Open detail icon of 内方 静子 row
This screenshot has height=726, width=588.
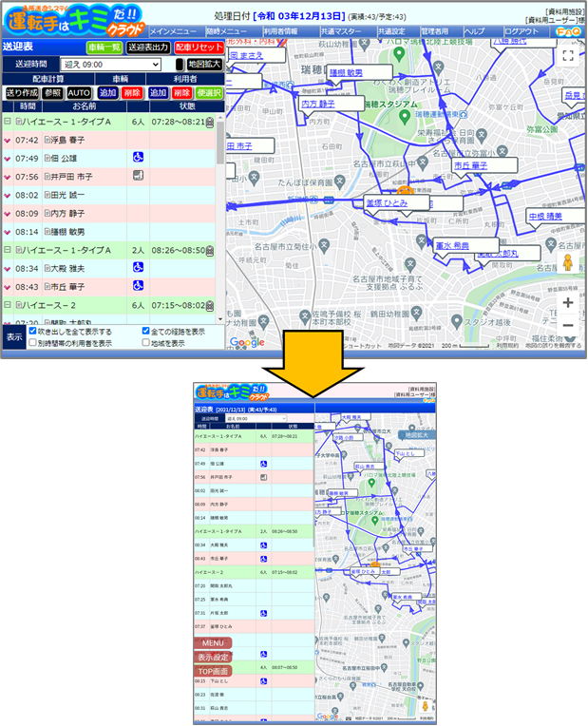click(x=47, y=214)
